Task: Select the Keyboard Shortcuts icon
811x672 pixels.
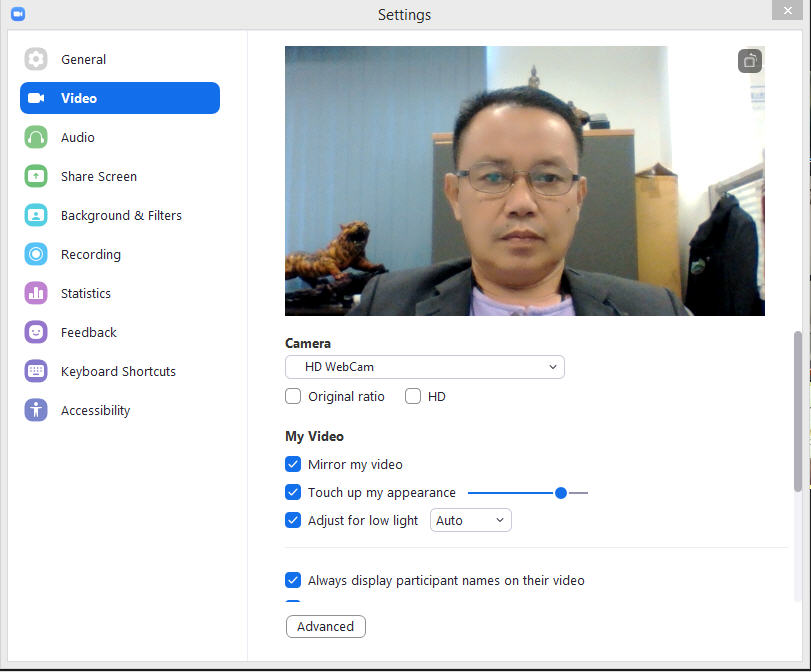Action: coord(36,371)
